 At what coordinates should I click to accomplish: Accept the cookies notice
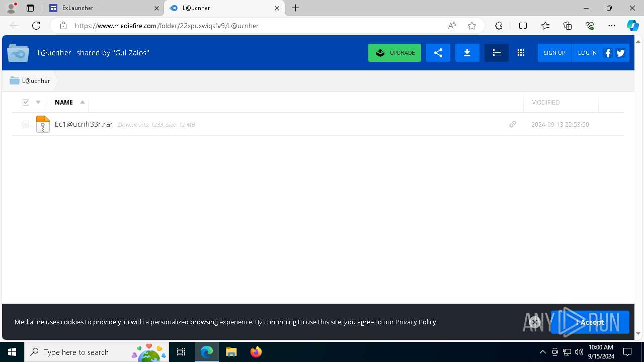point(590,322)
